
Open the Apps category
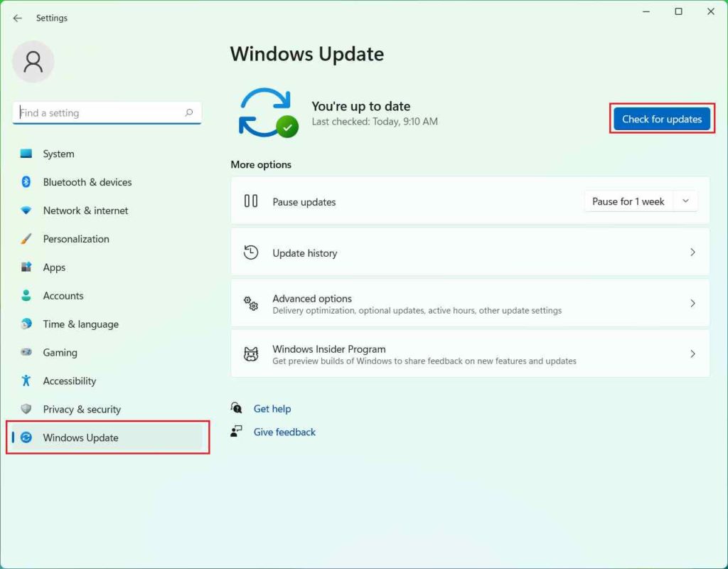click(107, 267)
